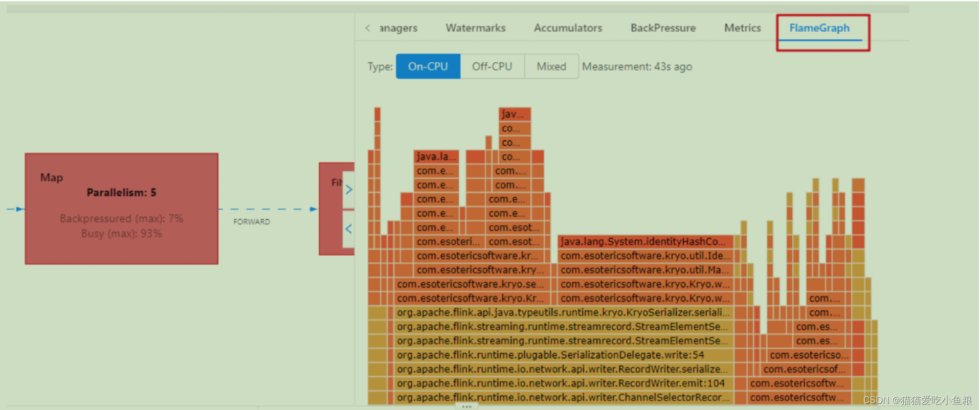This screenshot has width=980, height=410.
Task: Click the left chevron on panel edge
Action: 349,229
